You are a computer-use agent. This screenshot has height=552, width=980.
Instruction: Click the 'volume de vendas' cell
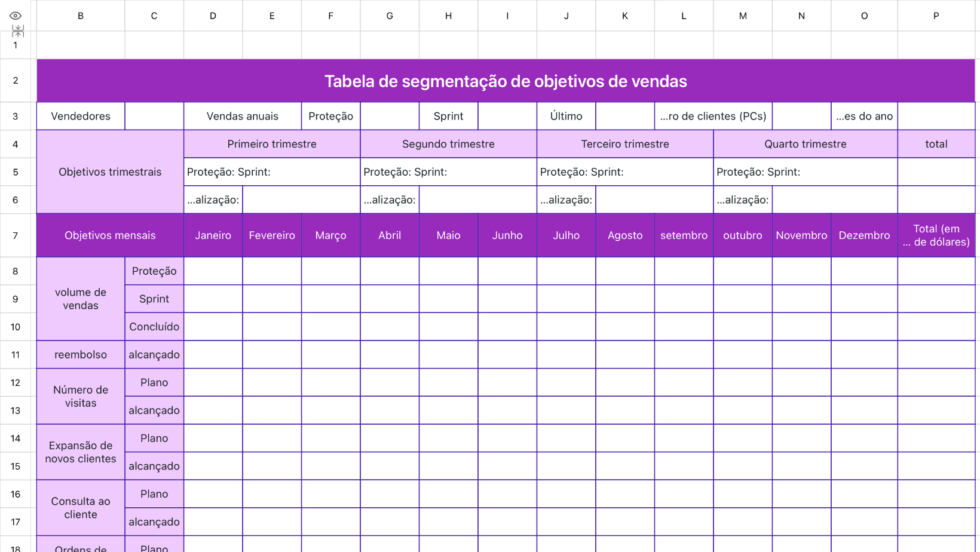tap(81, 299)
